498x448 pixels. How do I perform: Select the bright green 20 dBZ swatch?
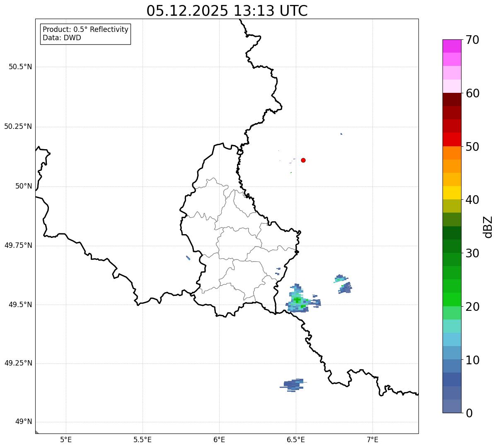pyautogui.click(x=452, y=300)
